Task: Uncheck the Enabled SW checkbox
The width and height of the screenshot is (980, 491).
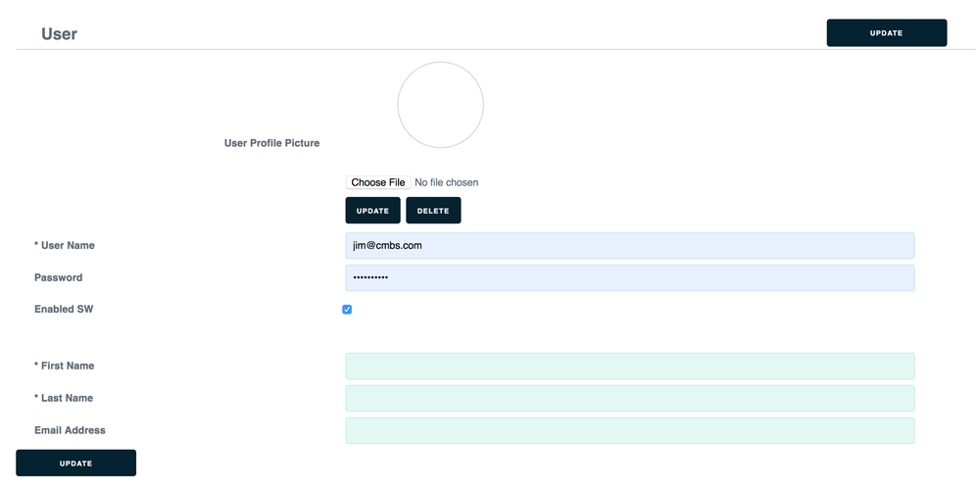Action: pyautogui.click(x=347, y=310)
